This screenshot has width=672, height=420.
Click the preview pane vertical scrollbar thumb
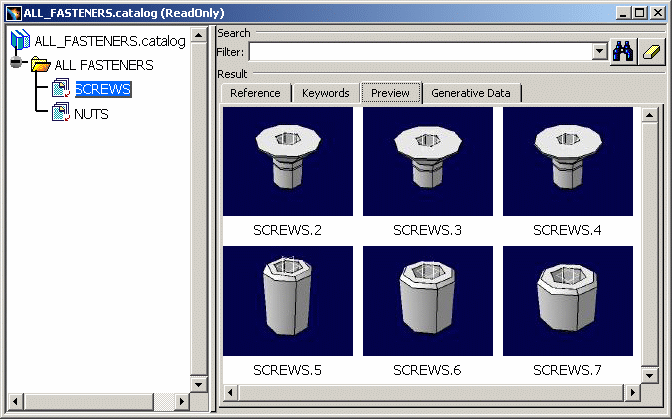pos(650,245)
